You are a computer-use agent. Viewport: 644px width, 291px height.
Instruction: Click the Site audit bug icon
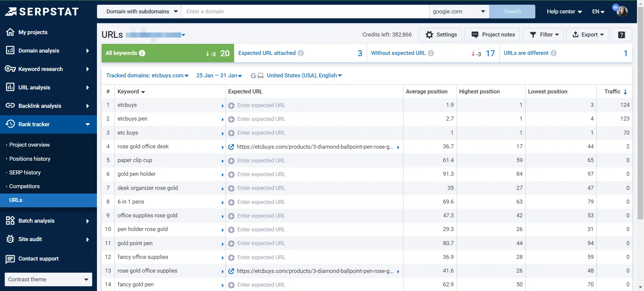[10, 239]
